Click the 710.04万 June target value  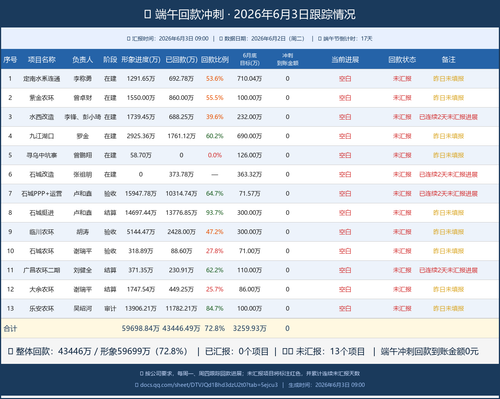click(x=250, y=79)
